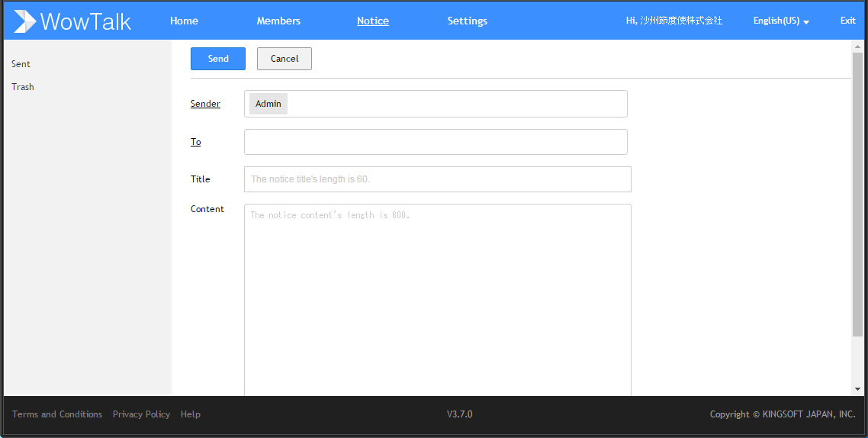
Task: Open the Privacy Policy link
Action: tap(141, 414)
